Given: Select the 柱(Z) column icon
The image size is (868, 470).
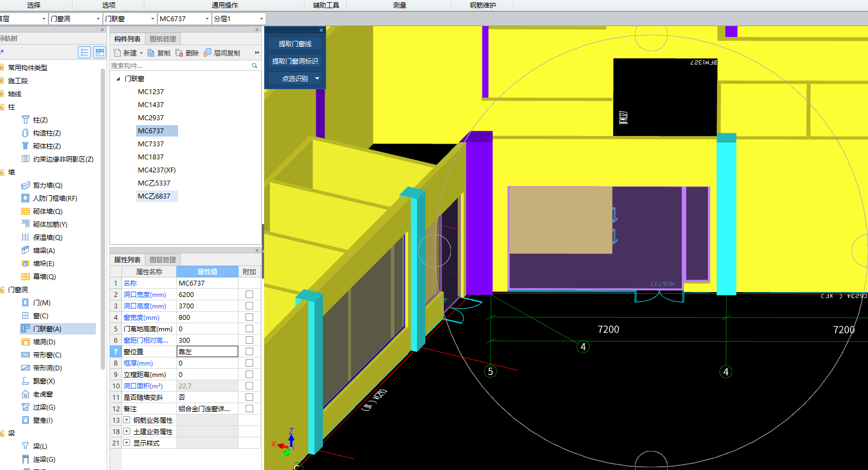Looking at the screenshot, I should (x=25, y=120).
